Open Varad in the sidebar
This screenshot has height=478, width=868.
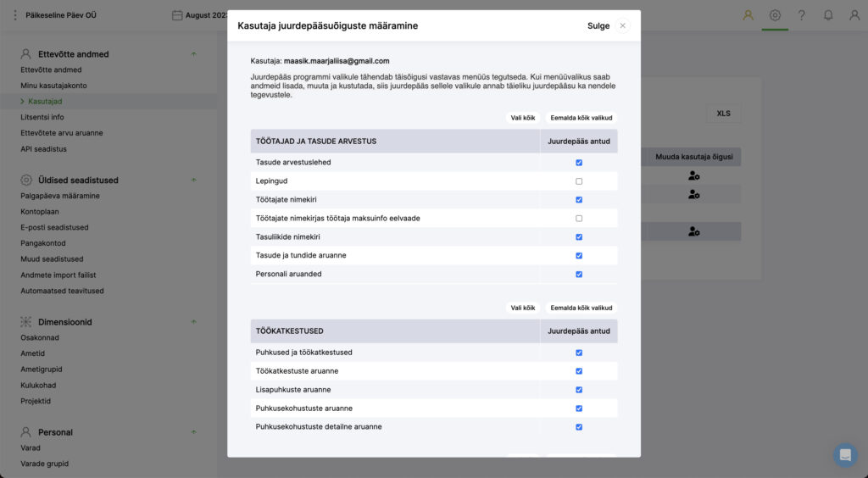(x=31, y=447)
